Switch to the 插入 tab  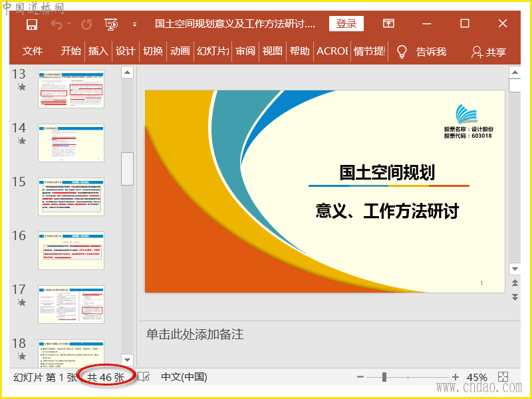click(x=98, y=51)
